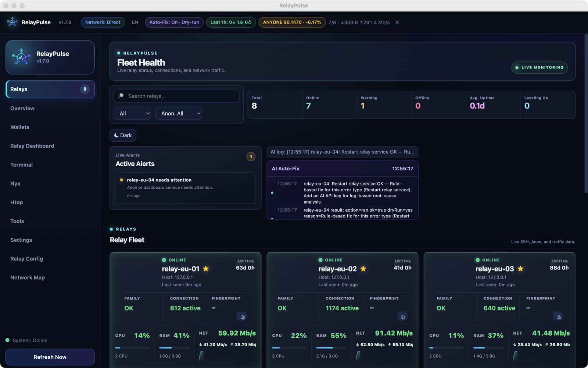Toggle favorite star on relay-eu-01
This screenshot has width=588, height=368.
pos(206,269)
